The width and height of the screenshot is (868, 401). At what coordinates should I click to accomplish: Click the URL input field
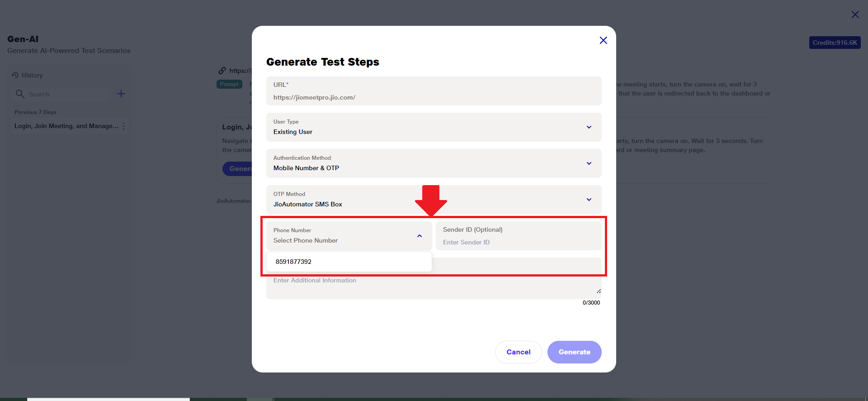tap(433, 97)
